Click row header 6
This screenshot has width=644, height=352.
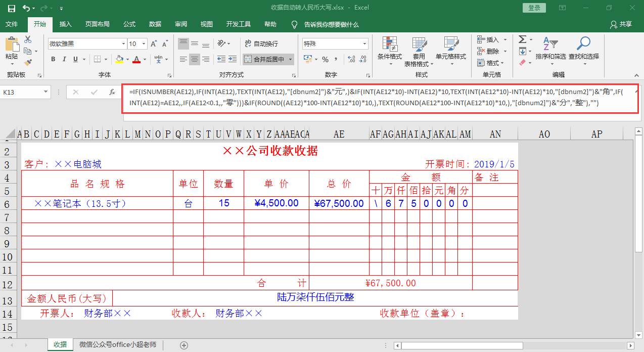(7, 204)
